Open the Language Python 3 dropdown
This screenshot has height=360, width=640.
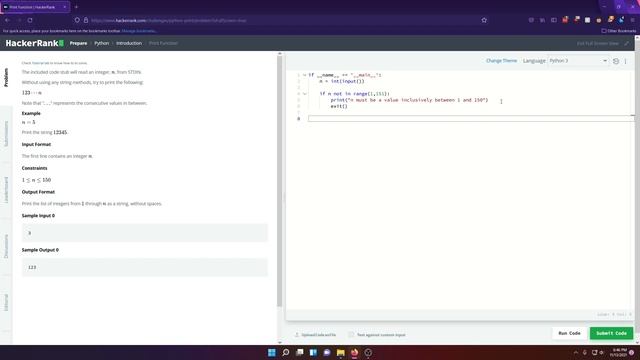578,61
